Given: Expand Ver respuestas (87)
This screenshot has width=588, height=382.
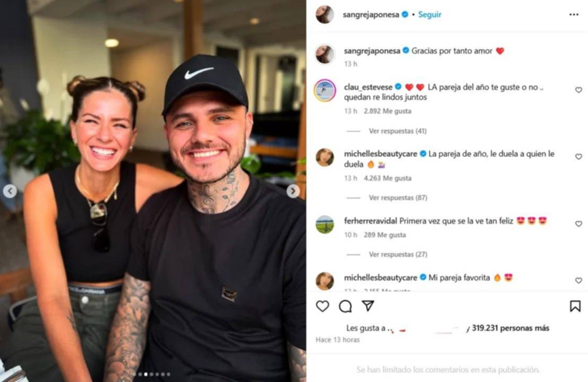Looking at the screenshot, I should (x=398, y=197).
